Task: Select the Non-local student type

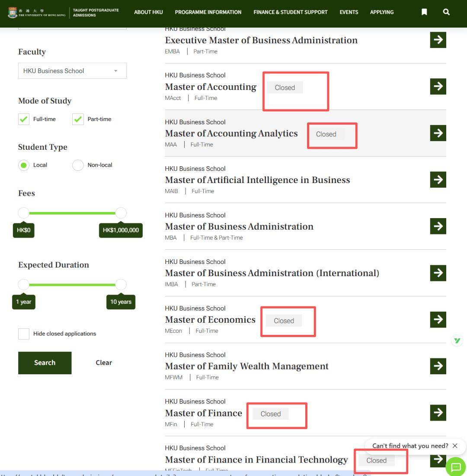Action: coord(78,165)
